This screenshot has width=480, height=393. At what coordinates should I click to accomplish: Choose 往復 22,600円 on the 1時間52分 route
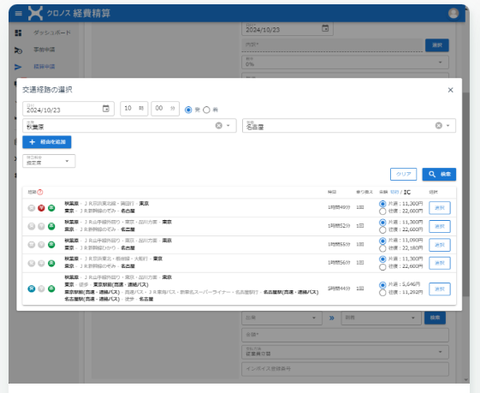[383, 230]
